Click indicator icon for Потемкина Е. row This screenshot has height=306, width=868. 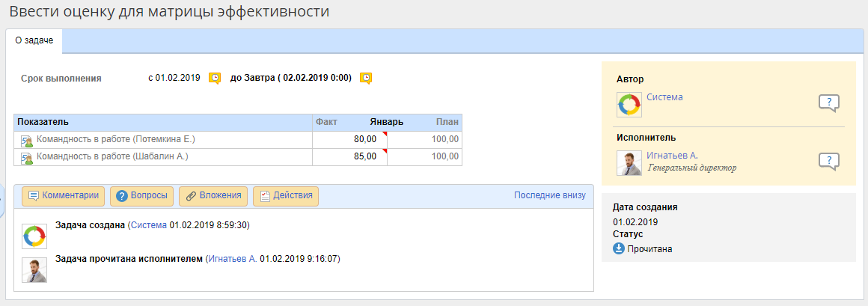26,140
